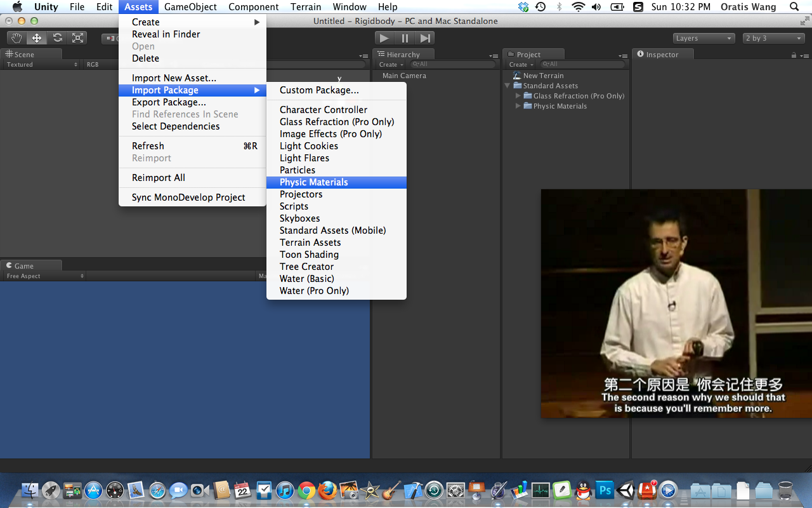Start Play mode with the Play button

[384, 38]
